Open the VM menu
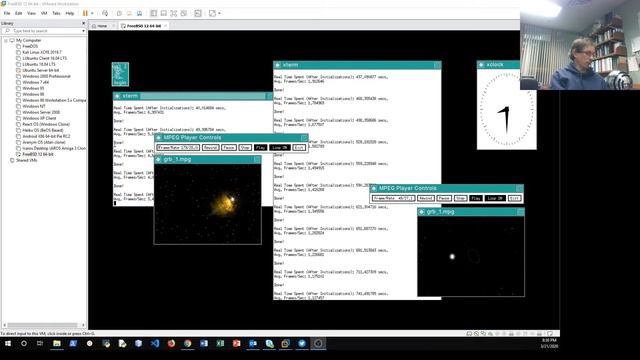 click(44, 13)
